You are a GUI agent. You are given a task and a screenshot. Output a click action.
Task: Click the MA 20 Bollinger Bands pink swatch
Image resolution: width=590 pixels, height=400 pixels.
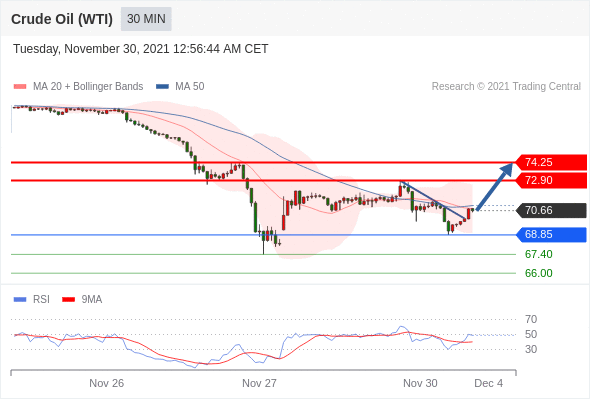click(x=20, y=87)
